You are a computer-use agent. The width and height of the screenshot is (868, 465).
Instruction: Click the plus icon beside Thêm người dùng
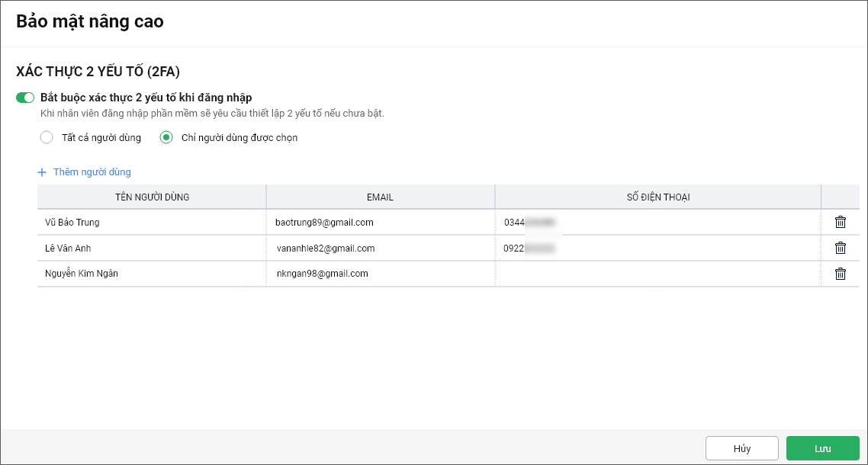pyautogui.click(x=42, y=172)
